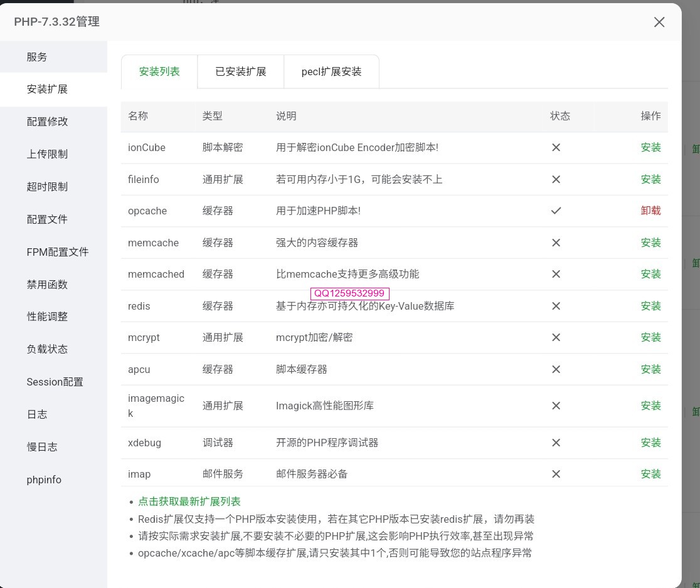The width and height of the screenshot is (700, 588).
Task: Install the imagemagick extension
Action: 651,406
